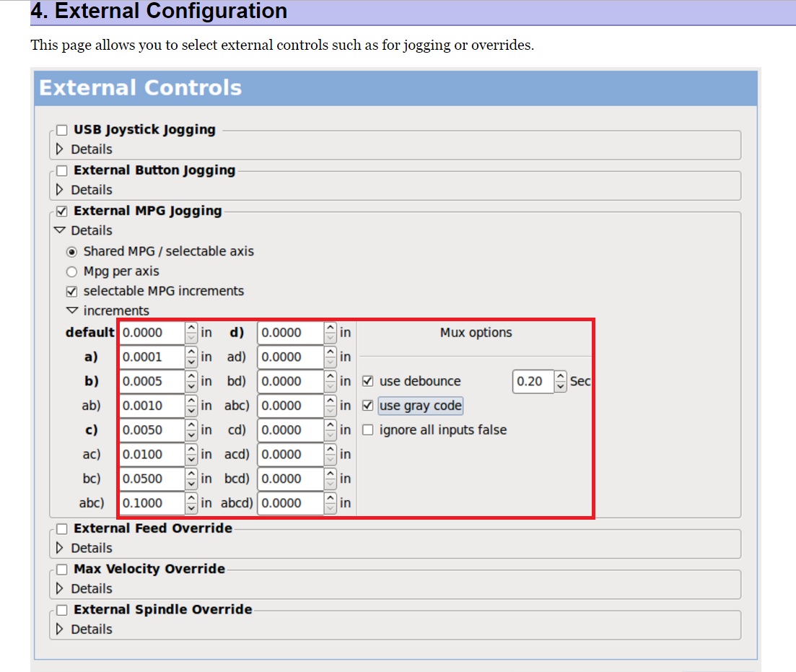Disable selectable MPG increments checkbox
The height and width of the screenshot is (672, 796).
(x=71, y=292)
